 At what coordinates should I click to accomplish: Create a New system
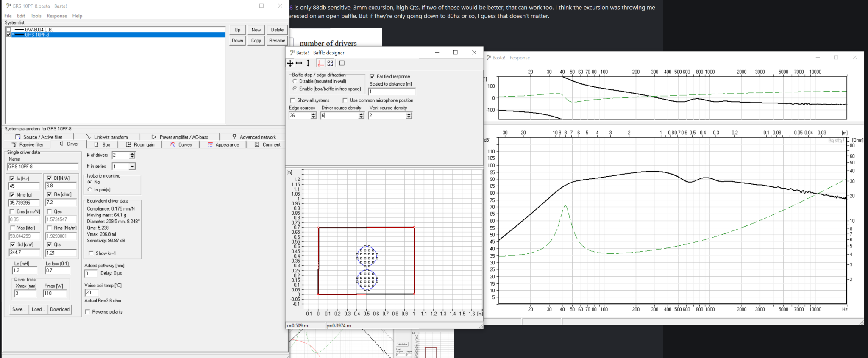[256, 30]
